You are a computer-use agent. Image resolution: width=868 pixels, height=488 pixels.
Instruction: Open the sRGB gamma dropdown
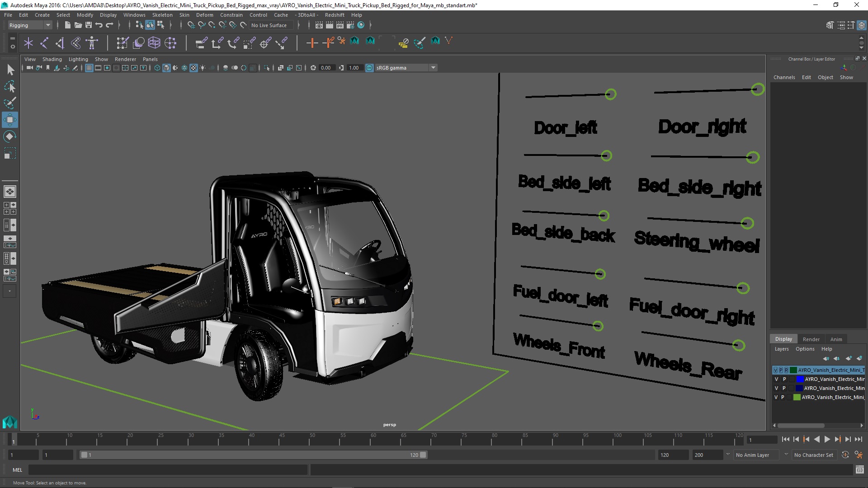(x=433, y=68)
